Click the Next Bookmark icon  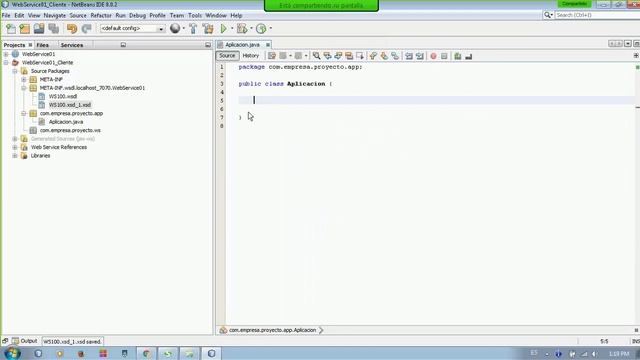(384, 56)
